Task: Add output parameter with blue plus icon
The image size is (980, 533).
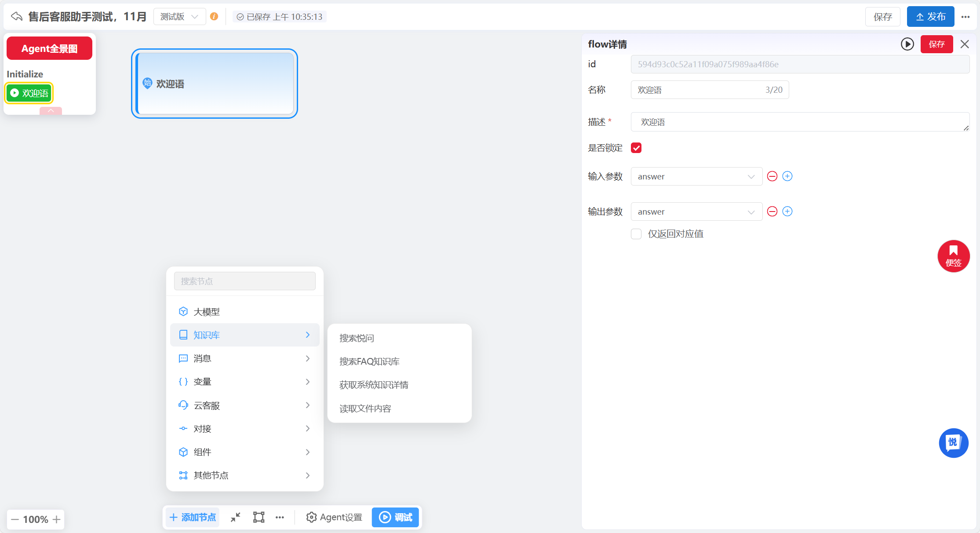Action: coord(787,212)
